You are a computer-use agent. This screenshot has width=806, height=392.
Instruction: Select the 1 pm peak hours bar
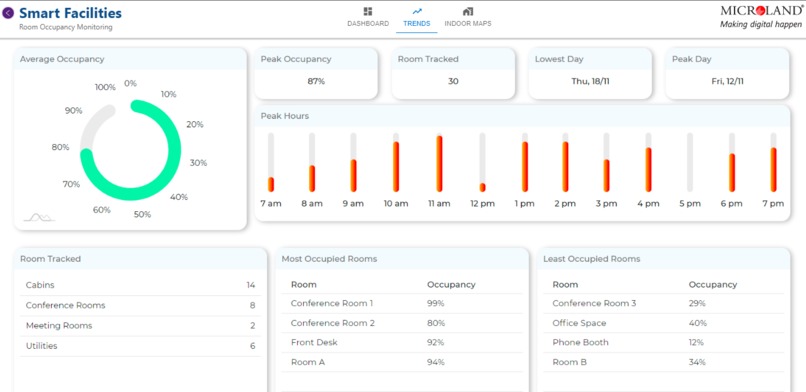coord(525,162)
